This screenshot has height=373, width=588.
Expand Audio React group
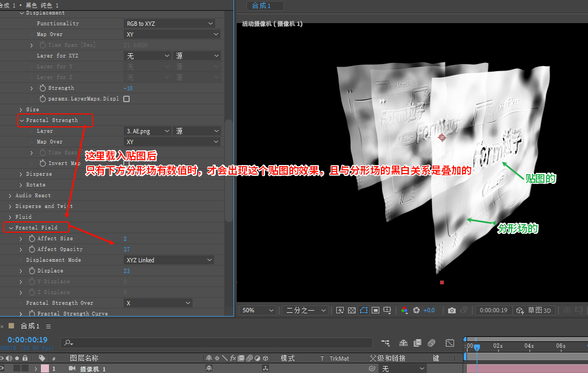pos(10,196)
